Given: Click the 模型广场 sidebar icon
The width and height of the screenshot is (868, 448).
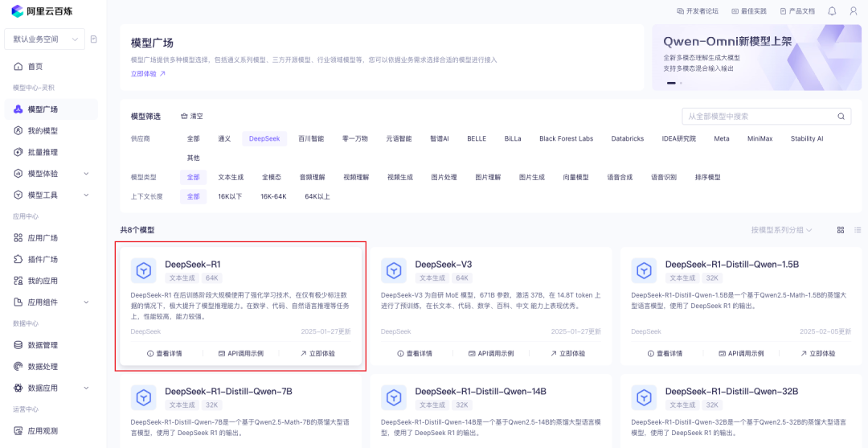Looking at the screenshot, I should 18,109.
